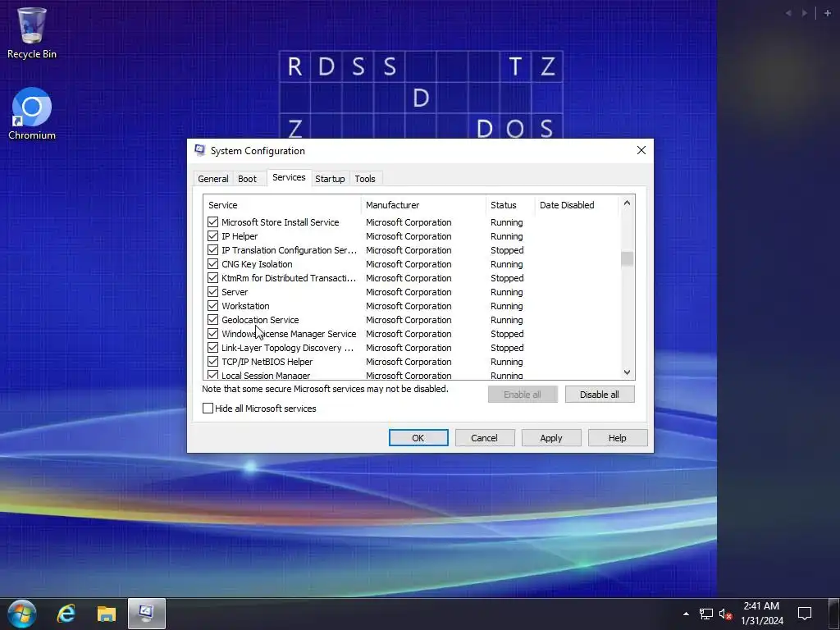840x630 pixels.
Task: Click the services list scroll down arrow
Action: coord(627,372)
